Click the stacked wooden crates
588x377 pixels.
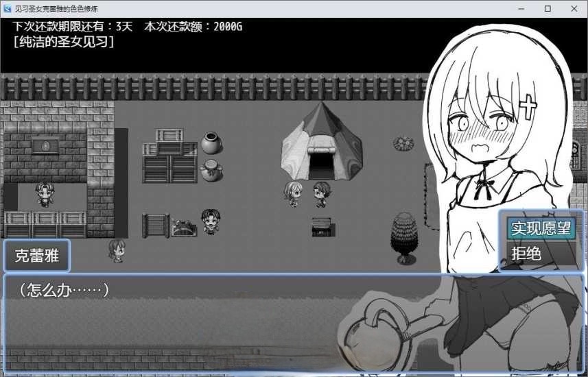point(169,157)
